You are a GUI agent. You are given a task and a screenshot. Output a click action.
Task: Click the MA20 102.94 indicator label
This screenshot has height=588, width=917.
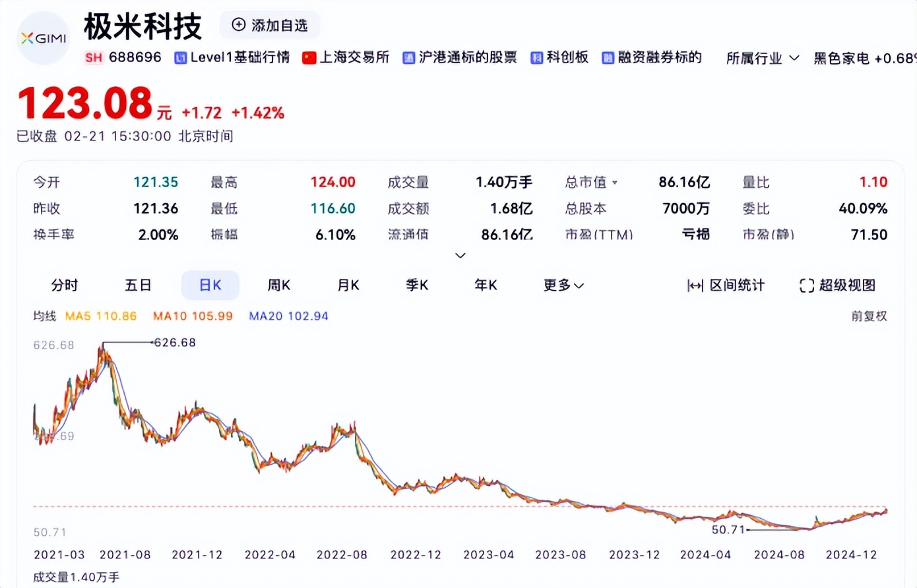[x=288, y=316]
